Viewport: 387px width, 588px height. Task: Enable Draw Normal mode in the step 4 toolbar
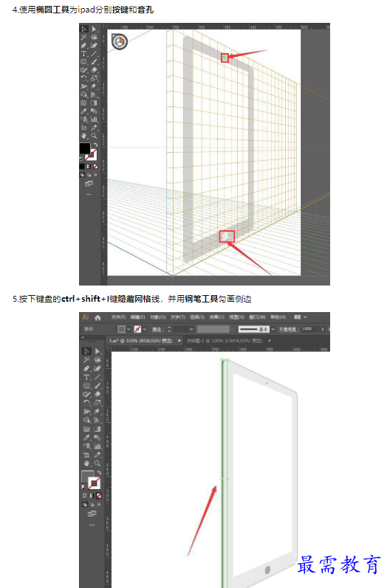(82, 175)
